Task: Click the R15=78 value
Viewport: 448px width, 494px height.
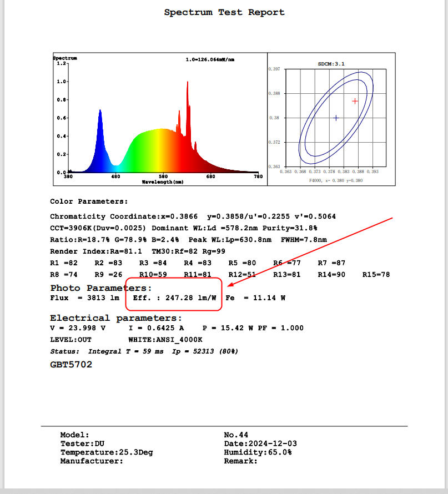Action: [x=376, y=275]
